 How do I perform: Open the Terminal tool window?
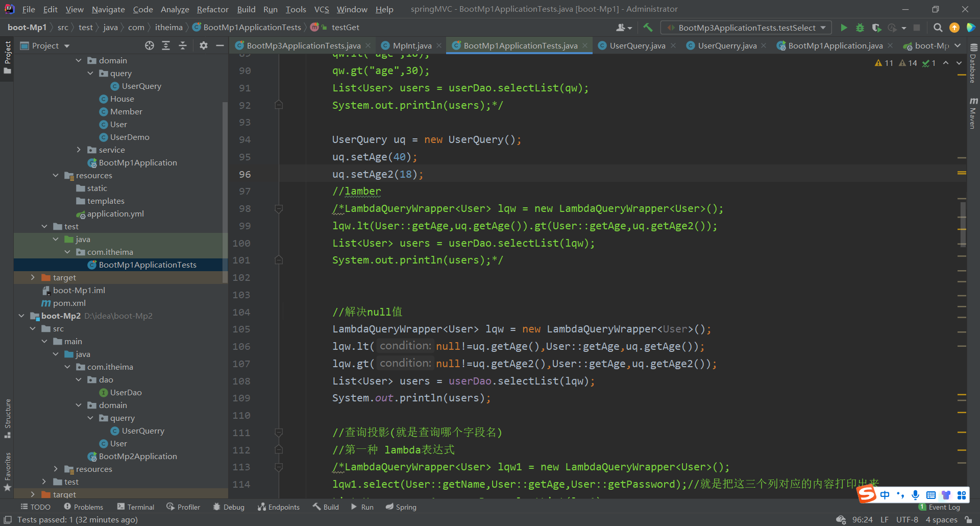[136, 507]
